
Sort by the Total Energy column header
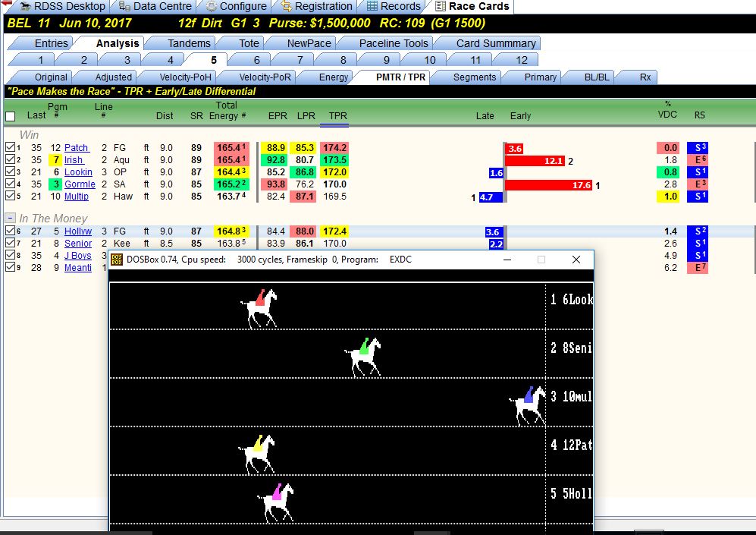pyautogui.click(x=227, y=111)
